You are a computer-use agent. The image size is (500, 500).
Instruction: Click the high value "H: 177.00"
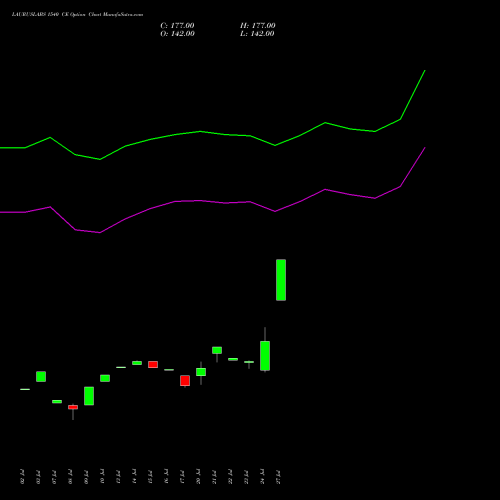pos(258,26)
